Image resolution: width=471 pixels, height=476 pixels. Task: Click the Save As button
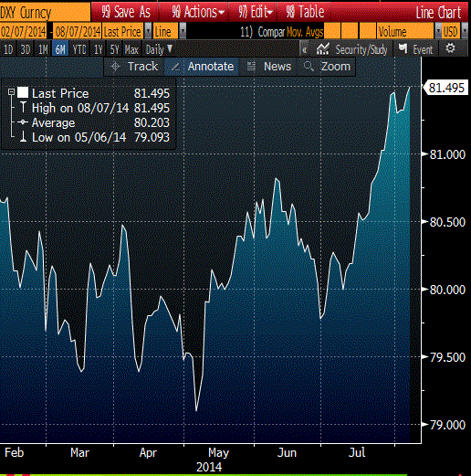[x=125, y=12]
